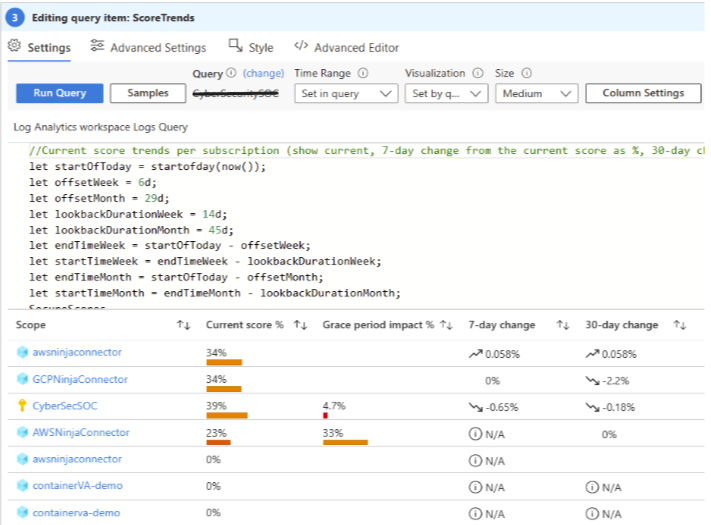711x525 pixels.
Task: Open the Settings tab
Action: pyautogui.click(x=39, y=48)
